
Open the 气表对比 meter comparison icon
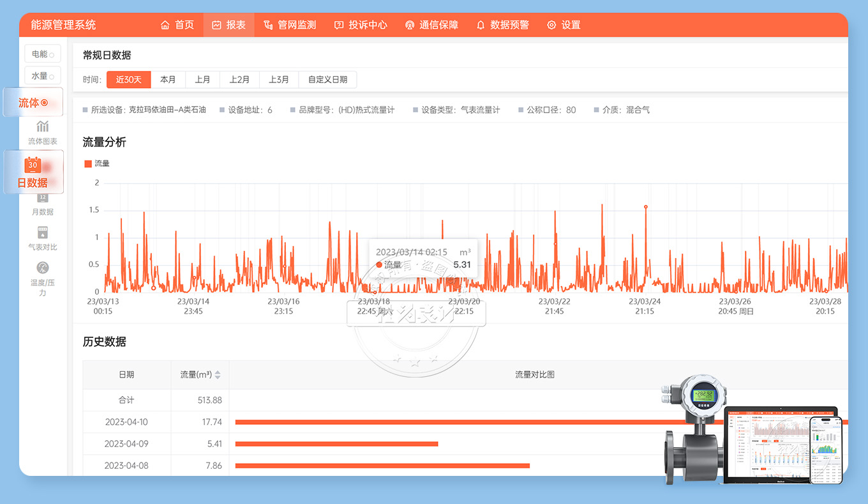point(43,233)
